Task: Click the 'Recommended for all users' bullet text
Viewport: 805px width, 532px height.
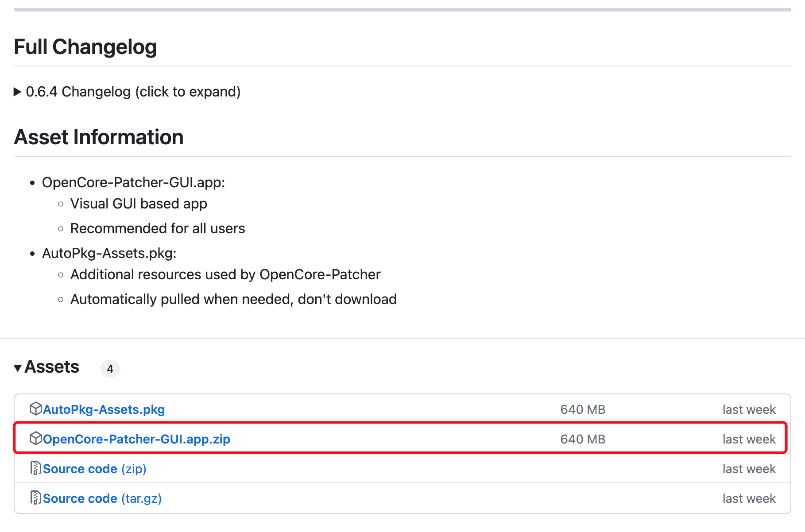Action: click(x=158, y=228)
